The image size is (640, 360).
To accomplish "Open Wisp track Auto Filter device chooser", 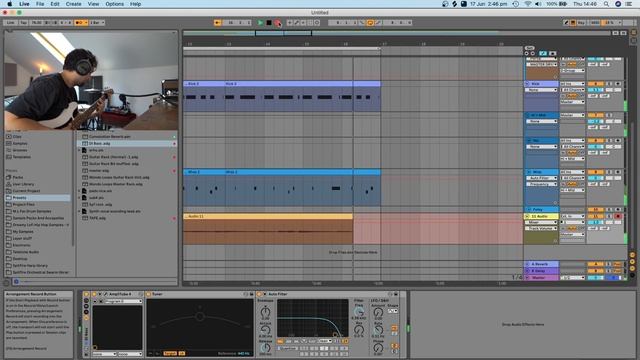I will [x=541, y=178].
